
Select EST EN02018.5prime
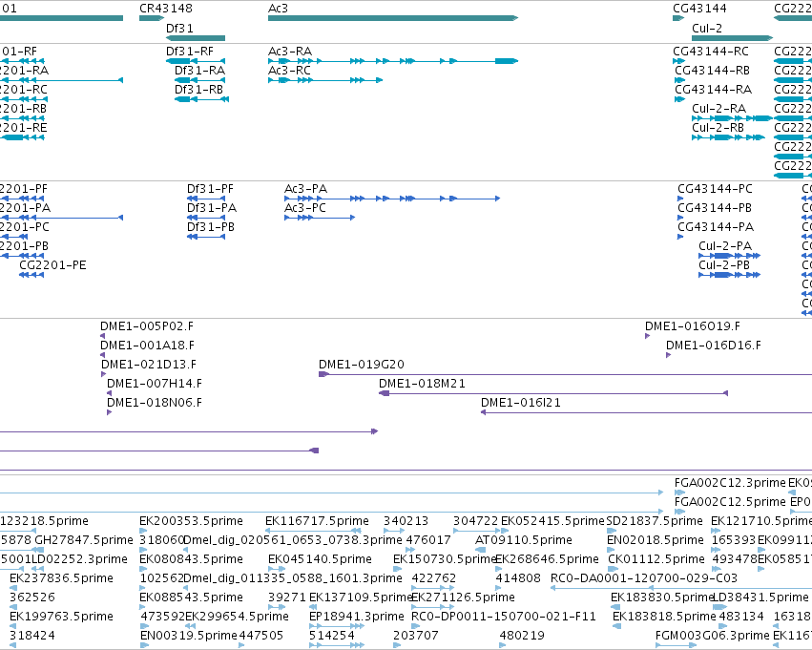pos(613,550)
